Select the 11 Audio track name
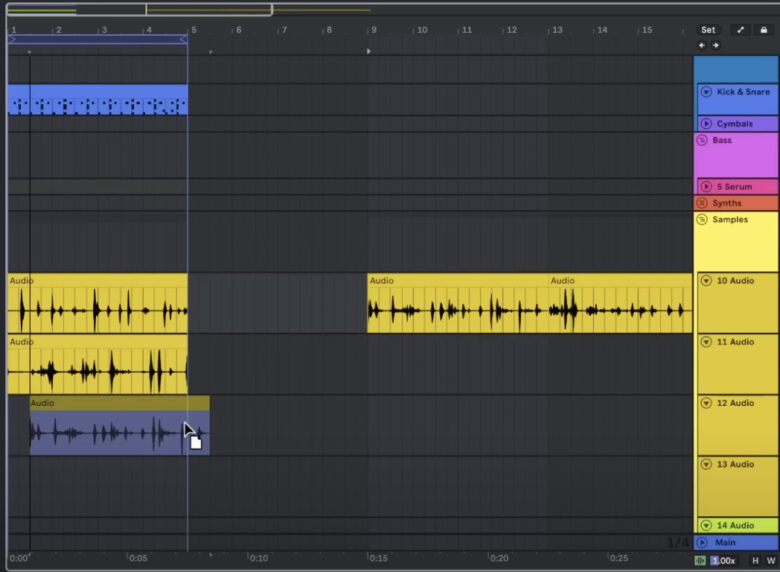780x572 pixels. click(735, 342)
